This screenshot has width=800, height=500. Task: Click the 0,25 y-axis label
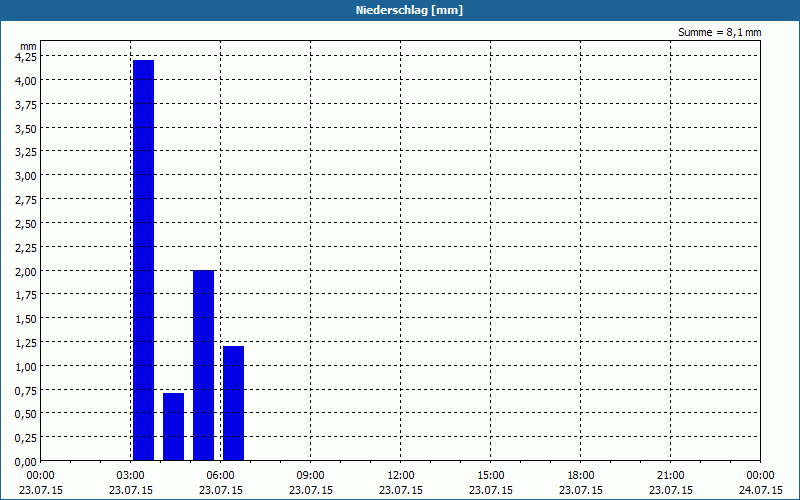point(26,438)
